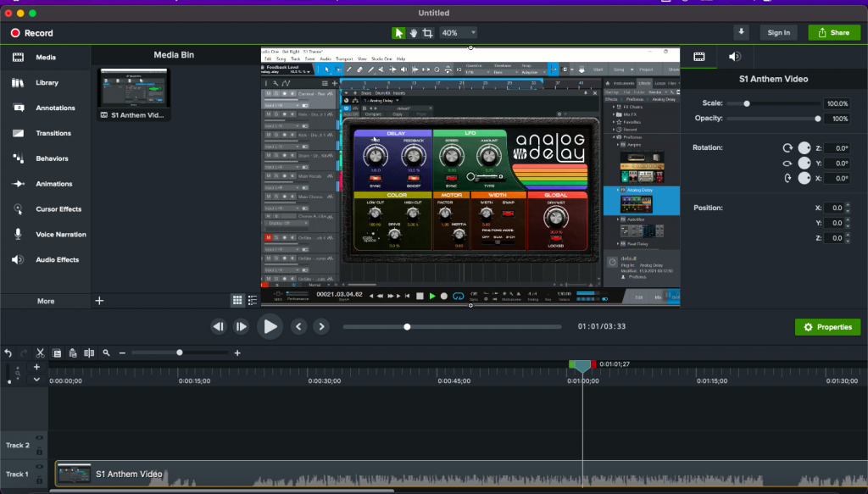Screen dimensions: 868x494
Task: Paste from the clipboard icon
Action: (x=73, y=353)
